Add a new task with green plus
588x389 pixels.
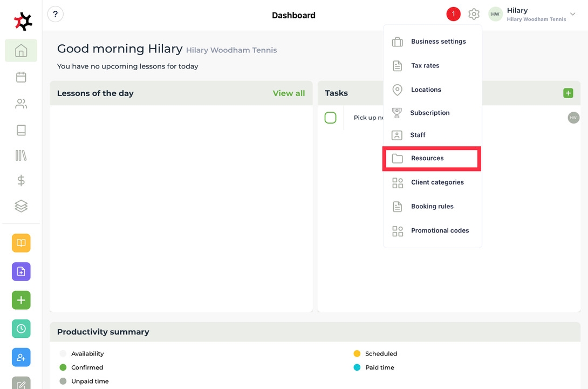pyautogui.click(x=568, y=93)
